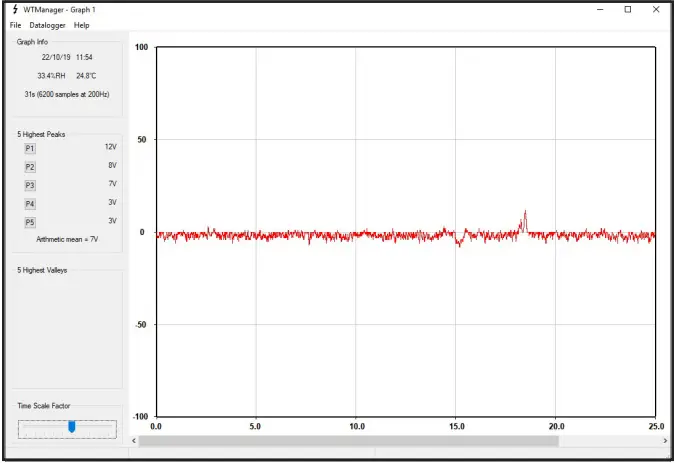Minimize the WTManager window
This screenshot has width=675, height=463.
point(600,9)
